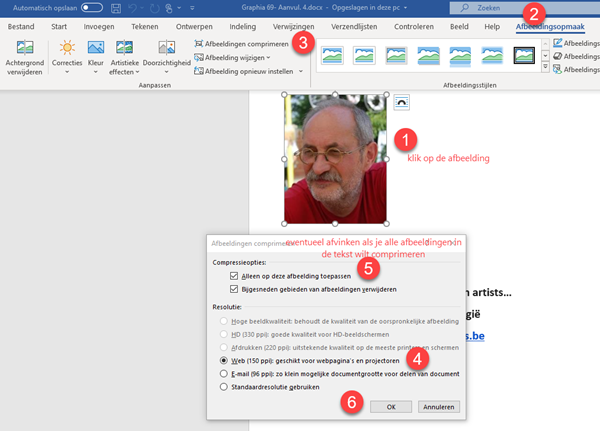600x431 pixels.
Task: Open the Correcties sun icon
Action: (x=67, y=47)
